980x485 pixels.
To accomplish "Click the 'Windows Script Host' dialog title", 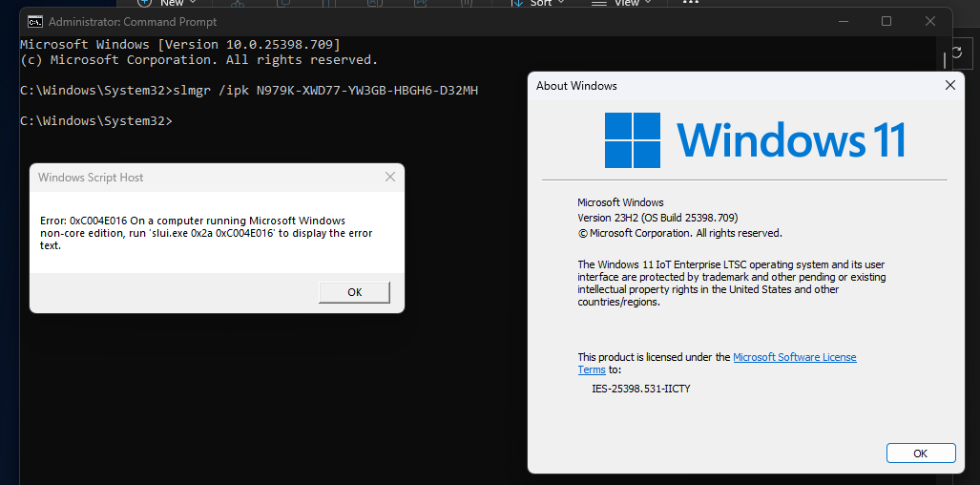I will 91,178.
